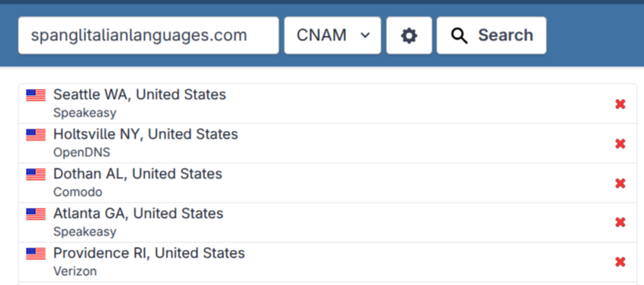
Task: Click the US flag beside Holtsville NY
Action: pyautogui.click(x=36, y=135)
